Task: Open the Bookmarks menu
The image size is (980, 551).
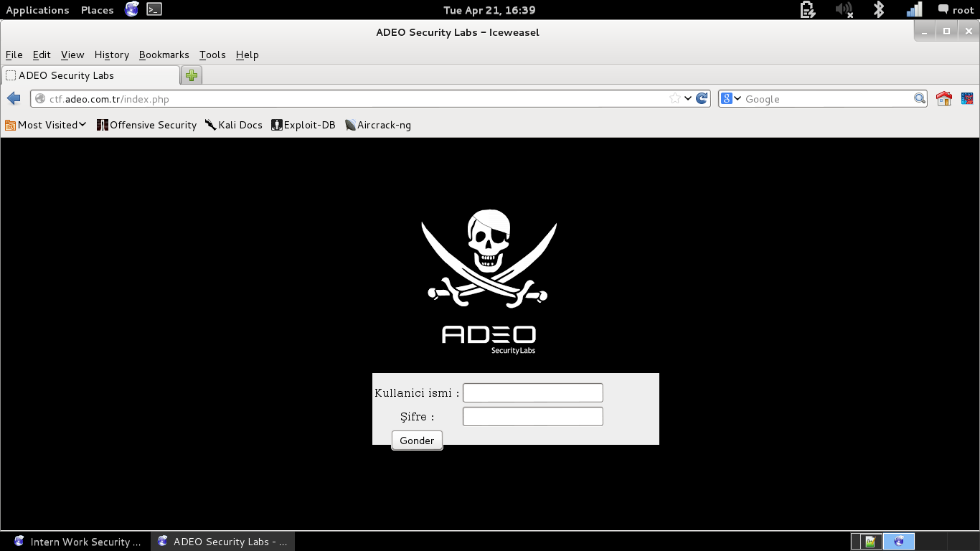Action: tap(164, 55)
